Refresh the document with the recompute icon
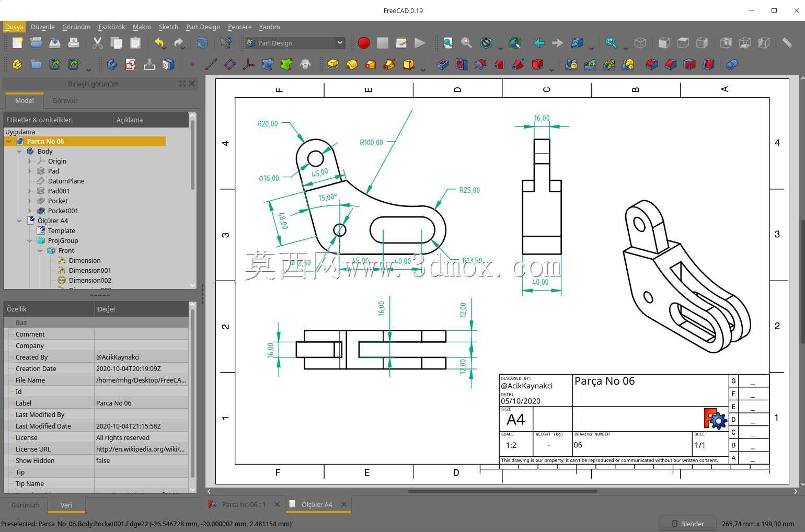The height and width of the screenshot is (532, 805). [x=202, y=43]
